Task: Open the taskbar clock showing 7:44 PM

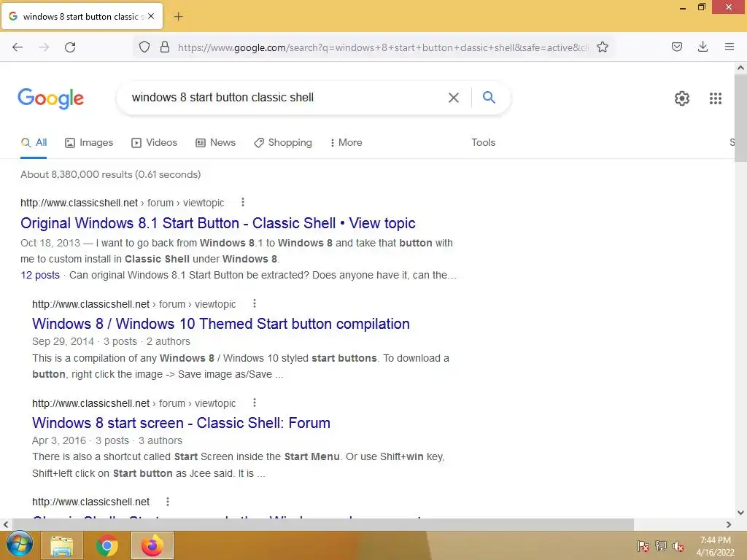Action: (716, 546)
